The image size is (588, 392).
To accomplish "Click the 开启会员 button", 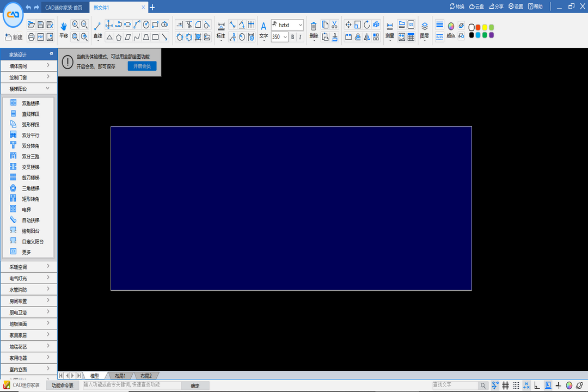I will coord(142,66).
